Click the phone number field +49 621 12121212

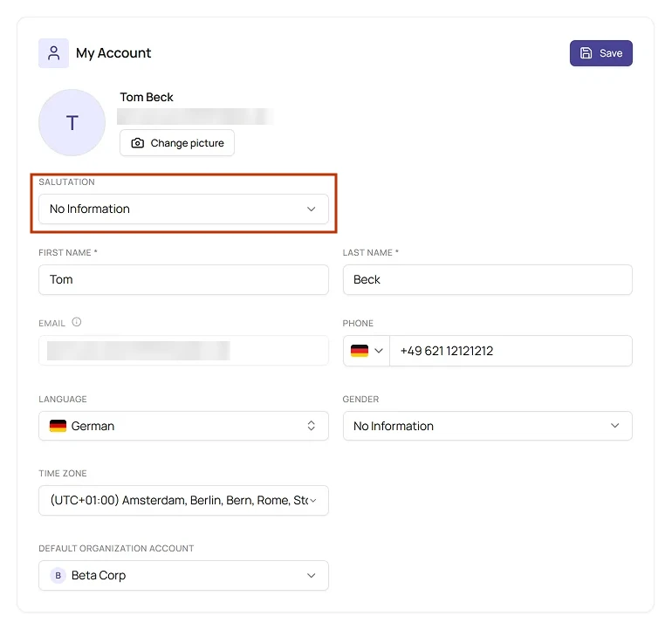[511, 351]
